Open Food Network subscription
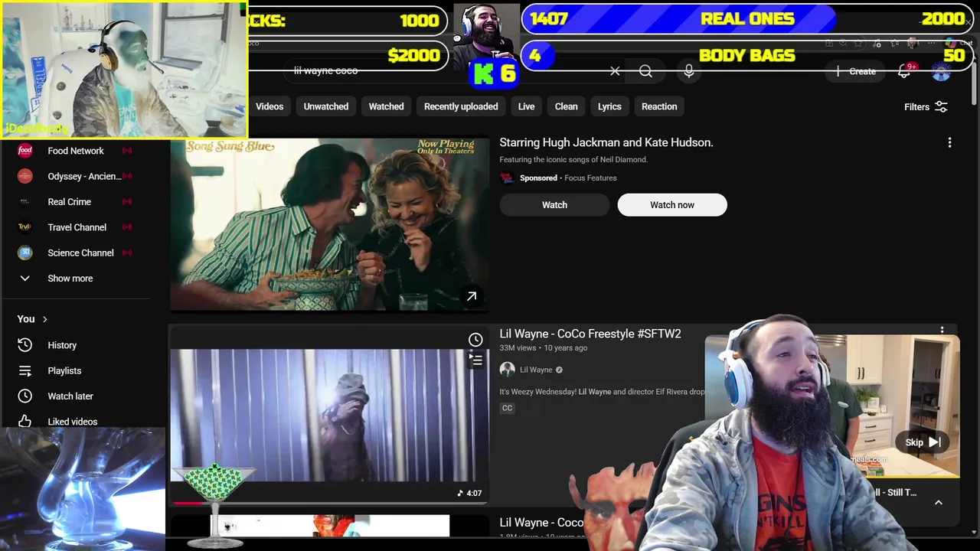980x551 pixels. pyautogui.click(x=76, y=151)
